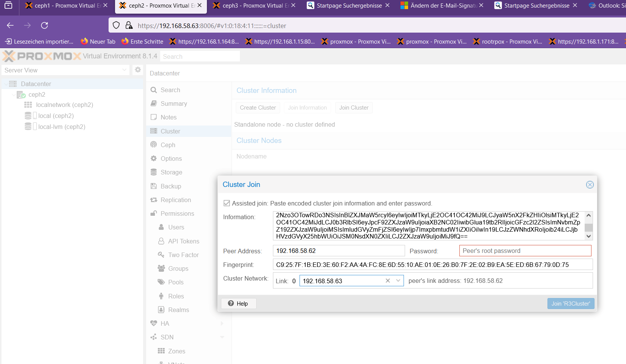Switch to the ceph3 browser tab
Screen dimensions: 626x364
(252, 6)
